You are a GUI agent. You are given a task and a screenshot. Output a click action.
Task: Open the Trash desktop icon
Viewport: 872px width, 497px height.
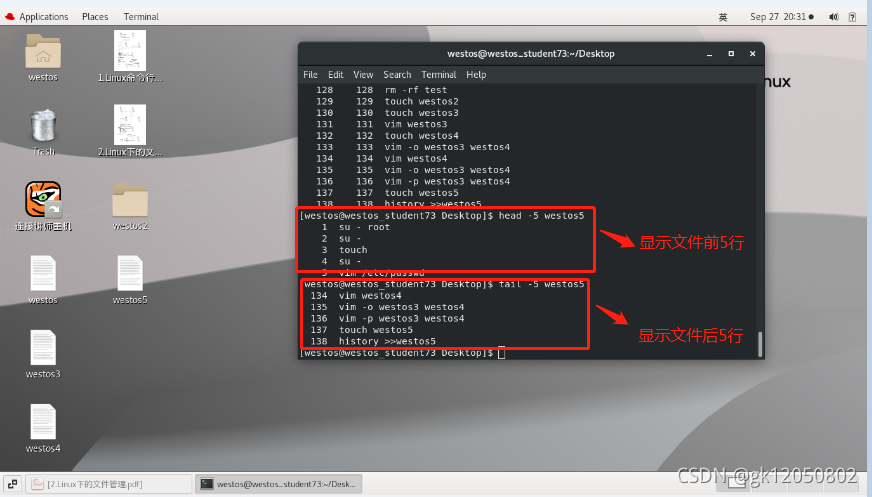pos(43,125)
